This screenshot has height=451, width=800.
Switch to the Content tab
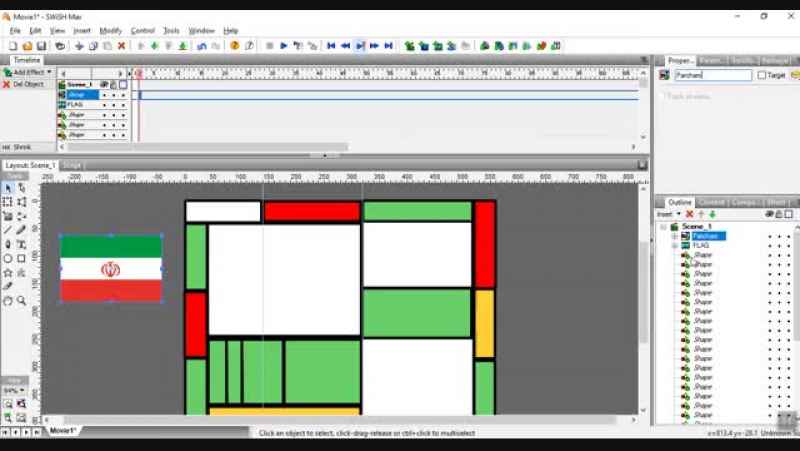712,202
